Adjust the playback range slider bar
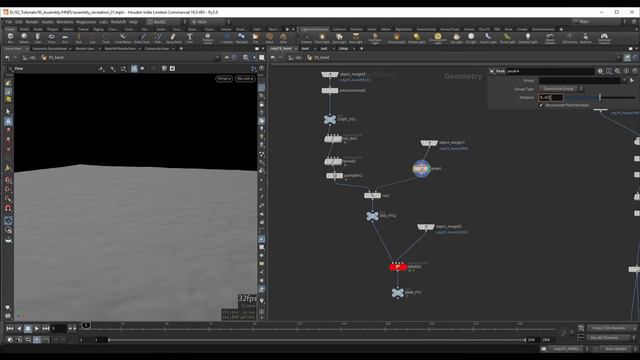The height and width of the screenshot is (360, 640). click(x=317, y=340)
